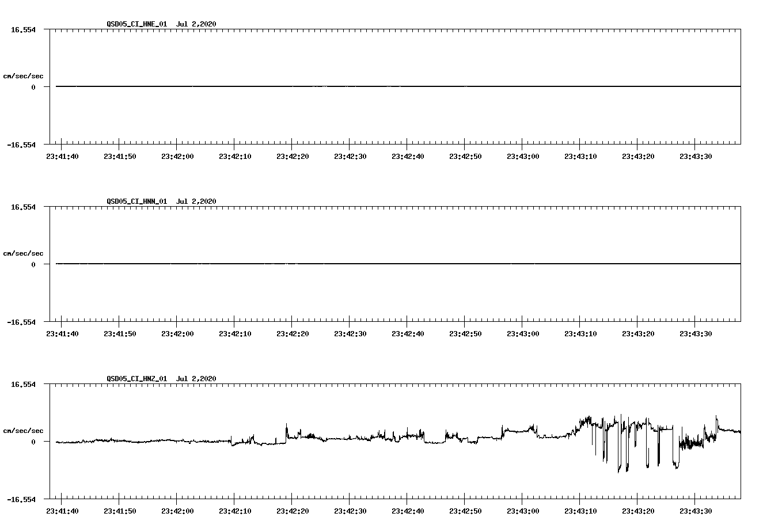Click the 23:42:10 time label under HNZ plot
This screenshot has height=532, width=782.
pyautogui.click(x=235, y=511)
